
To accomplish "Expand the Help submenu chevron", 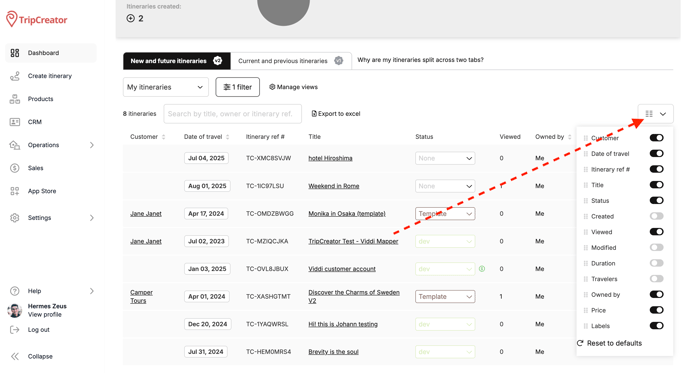I will point(92,291).
